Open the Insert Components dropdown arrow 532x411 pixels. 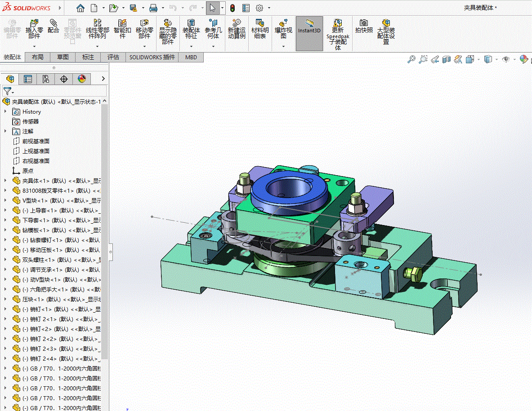(34, 46)
